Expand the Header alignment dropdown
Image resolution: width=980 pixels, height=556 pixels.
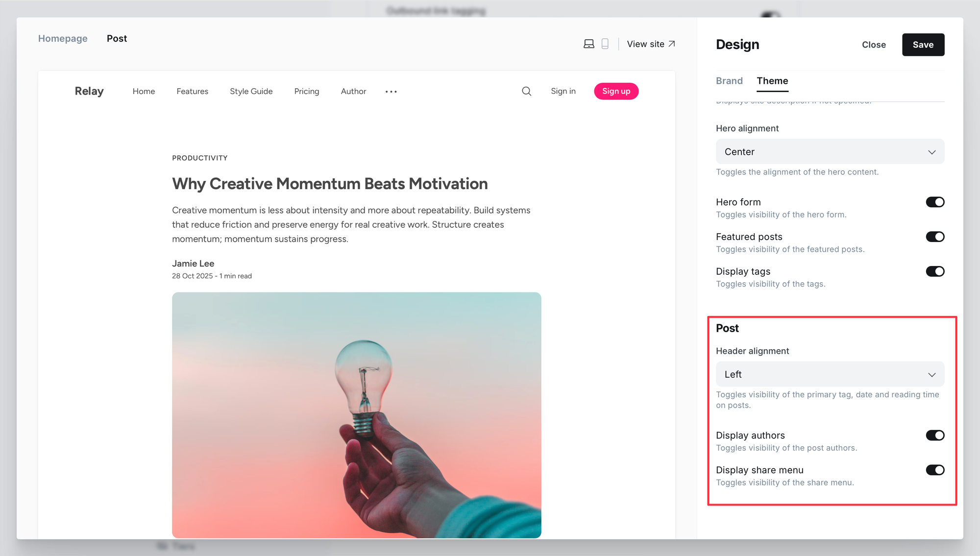[x=830, y=374]
